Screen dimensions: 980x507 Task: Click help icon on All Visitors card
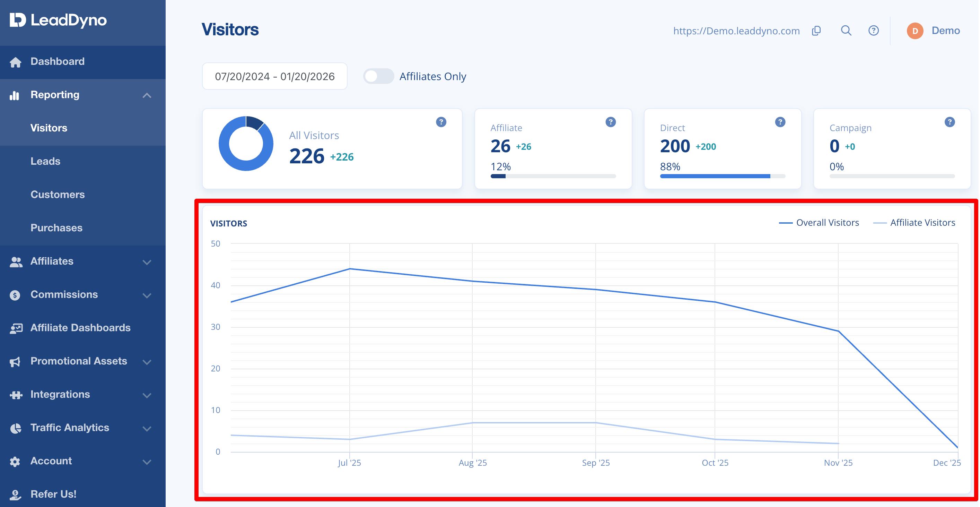441,122
